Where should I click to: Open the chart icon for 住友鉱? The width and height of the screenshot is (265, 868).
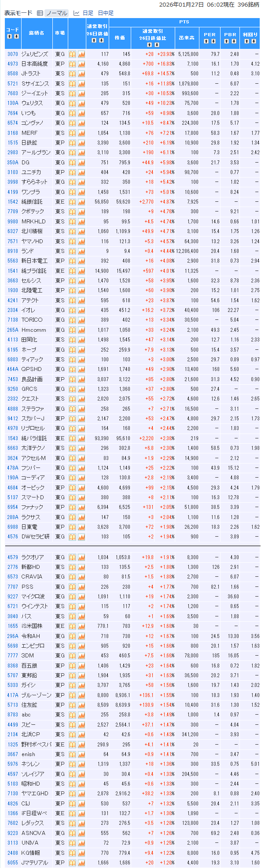point(81,705)
